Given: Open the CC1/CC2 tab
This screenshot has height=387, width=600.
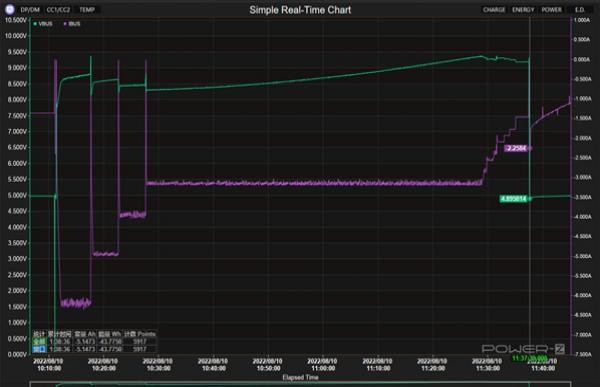Looking at the screenshot, I should 58,10.
